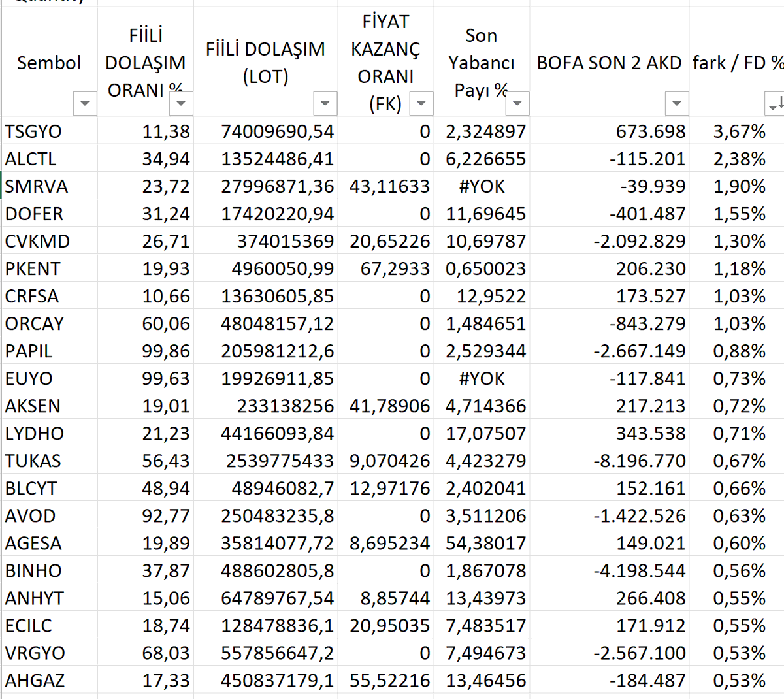Open the FİYAT KAZANÇ ORANI (FK) filter dropdown
This screenshot has width=784, height=699.
pyautogui.click(x=421, y=103)
